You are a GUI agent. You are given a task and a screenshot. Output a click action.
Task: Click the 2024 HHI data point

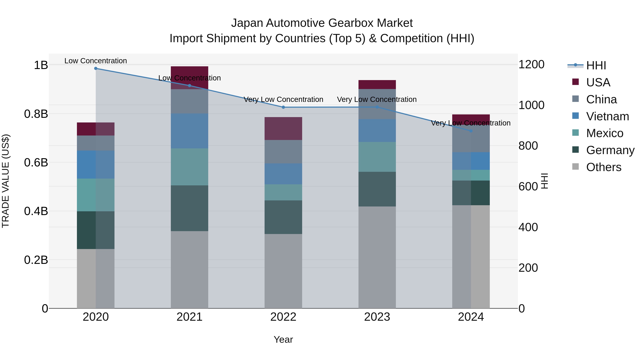[471, 131]
